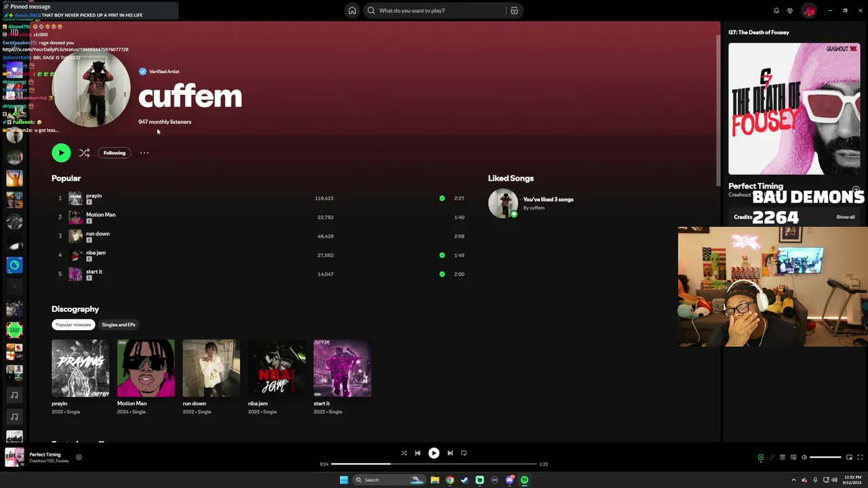Open "You've liked 3 songs" link
The width and height of the screenshot is (868, 488).
pos(548,199)
